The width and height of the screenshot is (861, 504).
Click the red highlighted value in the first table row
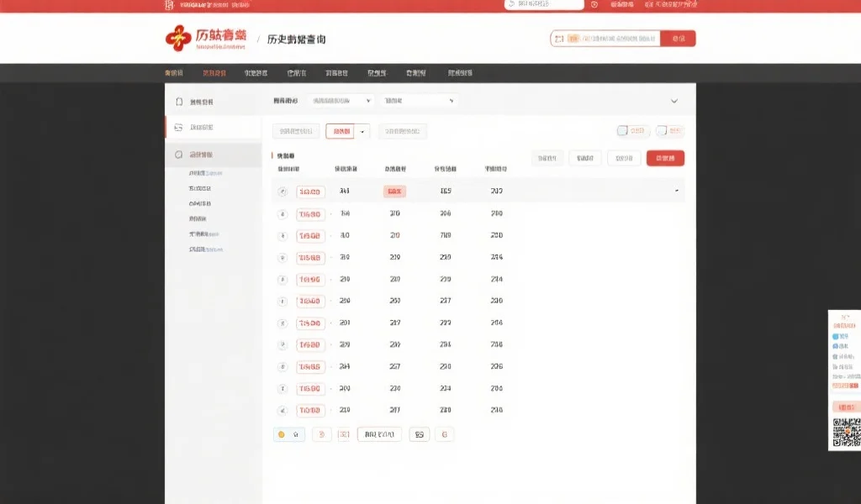click(x=394, y=191)
